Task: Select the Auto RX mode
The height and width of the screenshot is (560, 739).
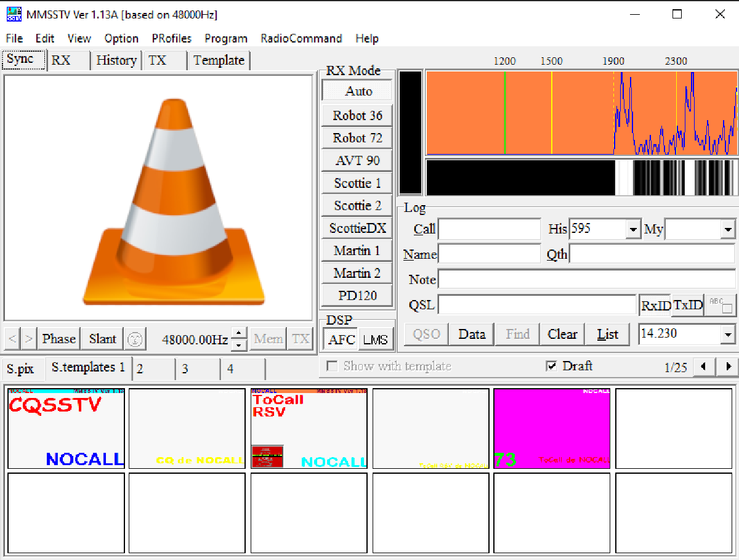Action: coord(356,91)
